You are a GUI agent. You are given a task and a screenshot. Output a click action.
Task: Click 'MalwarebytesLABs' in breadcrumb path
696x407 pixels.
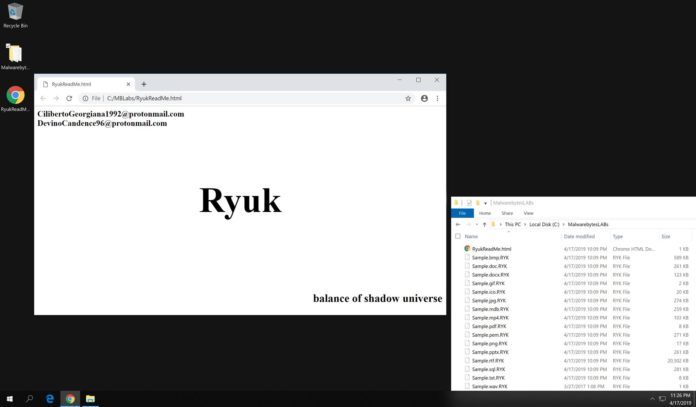(x=588, y=225)
